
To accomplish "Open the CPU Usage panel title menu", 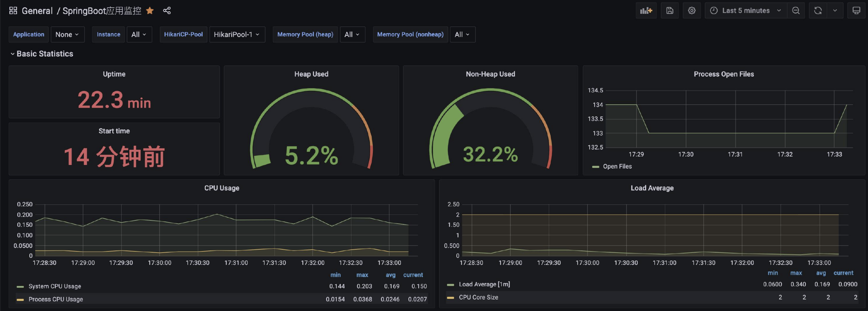I will tap(222, 188).
